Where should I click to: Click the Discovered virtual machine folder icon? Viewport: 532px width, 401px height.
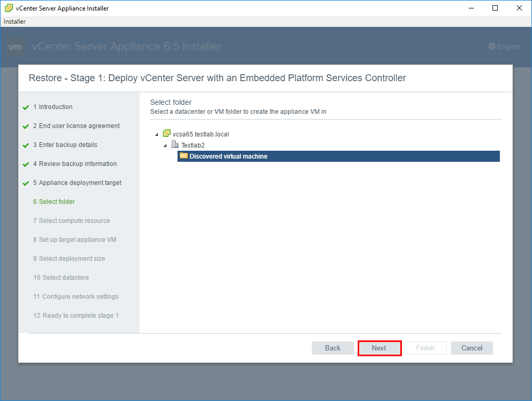click(x=183, y=156)
